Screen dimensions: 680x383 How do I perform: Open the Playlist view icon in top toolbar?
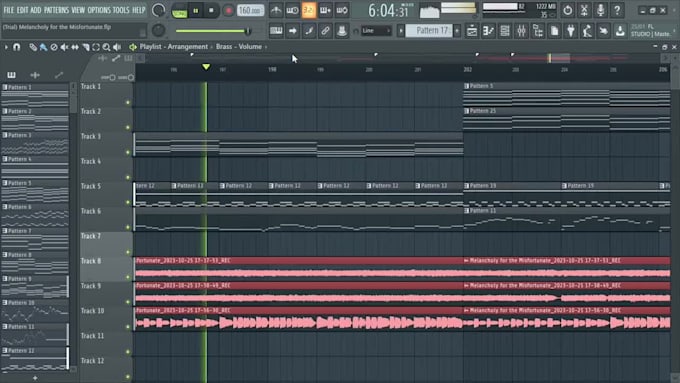coord(472,31)
